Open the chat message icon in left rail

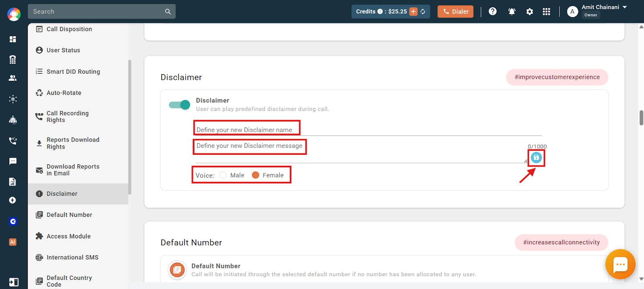(x=13, y=161)
